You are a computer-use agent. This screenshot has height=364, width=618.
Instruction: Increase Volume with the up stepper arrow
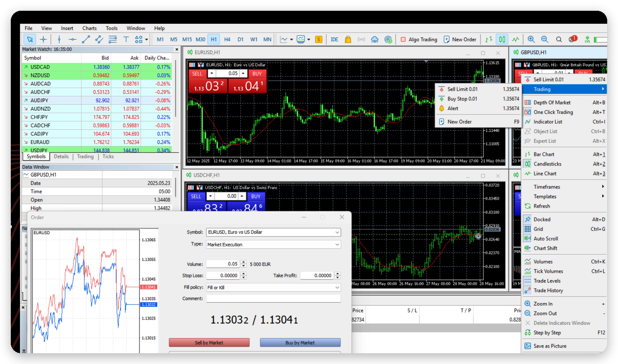(244, 262)
